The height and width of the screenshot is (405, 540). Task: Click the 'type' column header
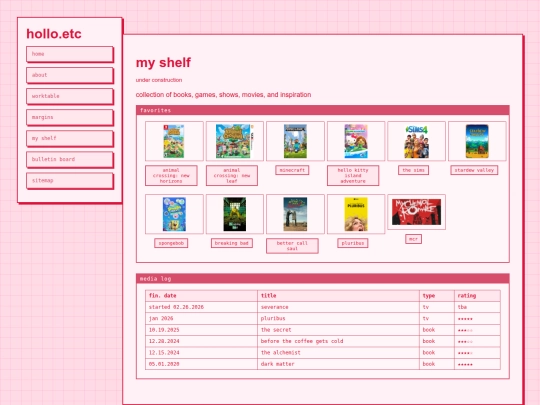tap(437, 296)
